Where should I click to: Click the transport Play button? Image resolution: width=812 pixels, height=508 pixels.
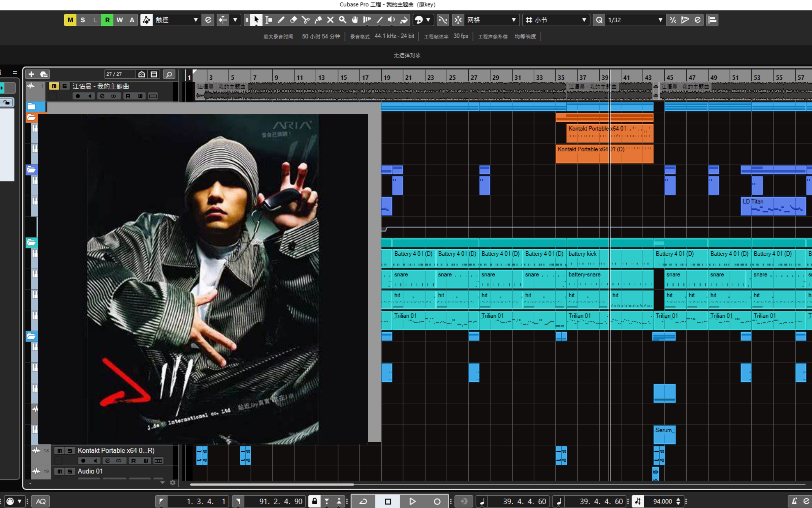(412, 501)
